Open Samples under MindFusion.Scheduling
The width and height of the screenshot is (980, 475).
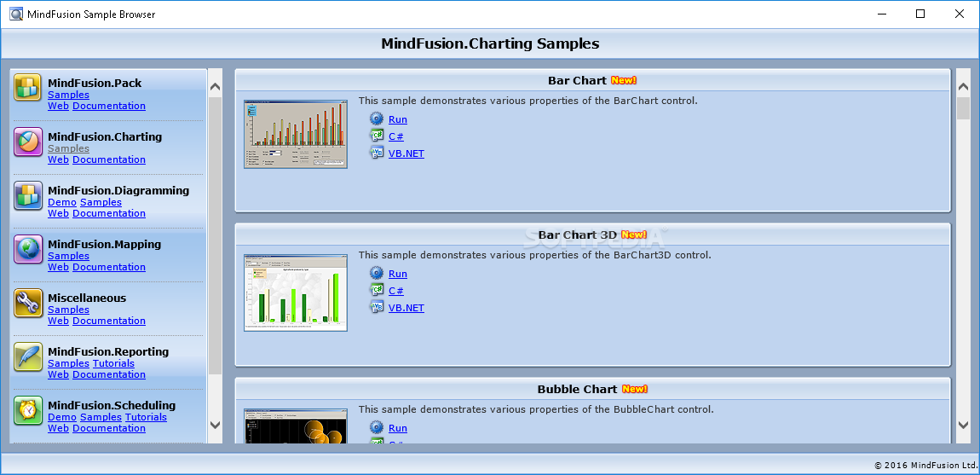tap(101, 418)
